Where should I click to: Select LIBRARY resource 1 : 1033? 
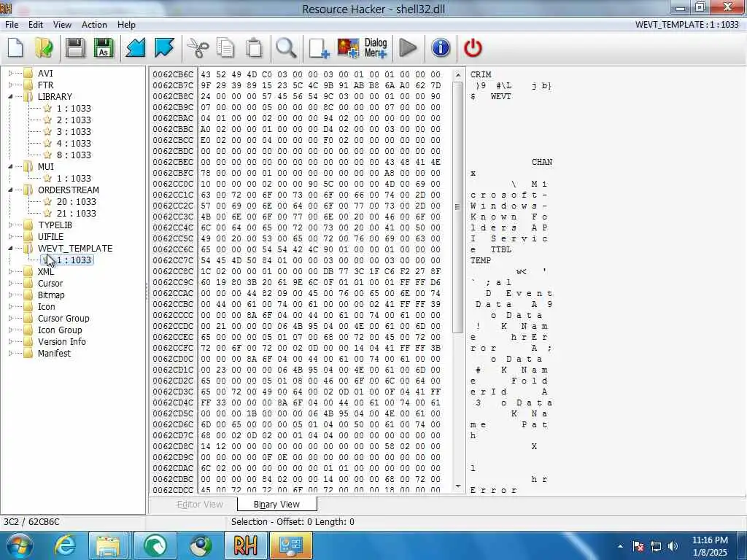(74, 109)
